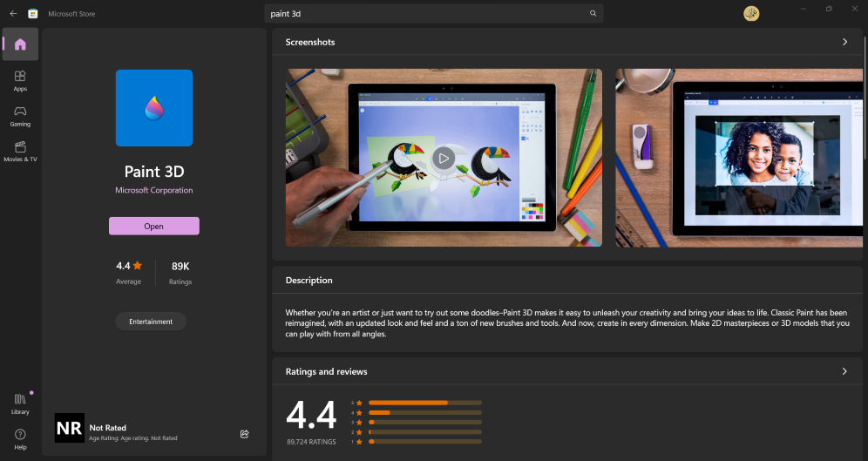Viewport: 868px width, 461px height.
Task: Open the Movies & TV section
Action: click(x=21, y=152)
